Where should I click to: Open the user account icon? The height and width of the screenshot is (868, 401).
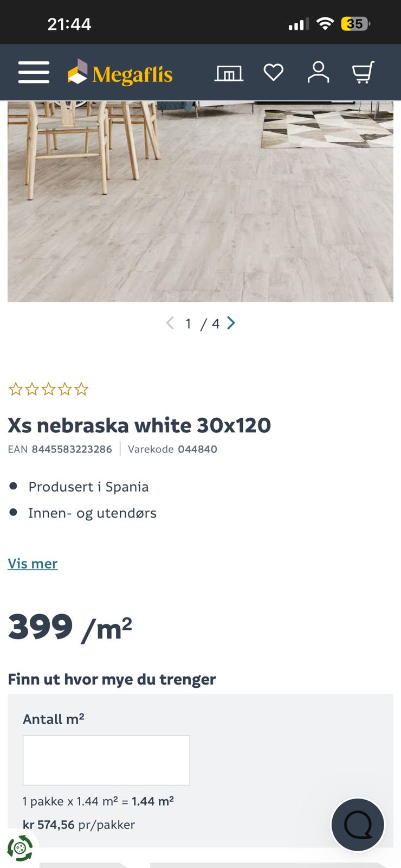(318, 72)
